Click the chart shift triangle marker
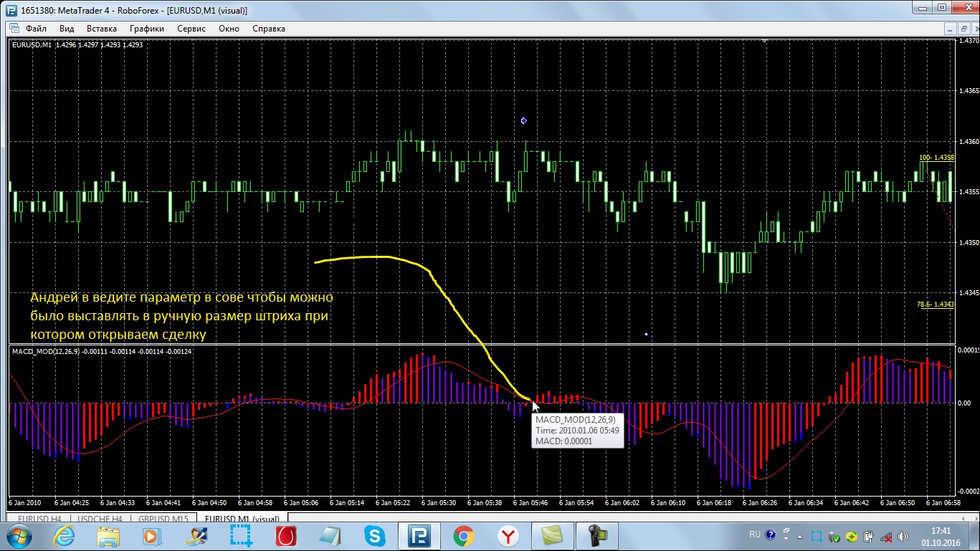Image resolution: width=980 pixels, height=551 pixels. tap(765, 42)
